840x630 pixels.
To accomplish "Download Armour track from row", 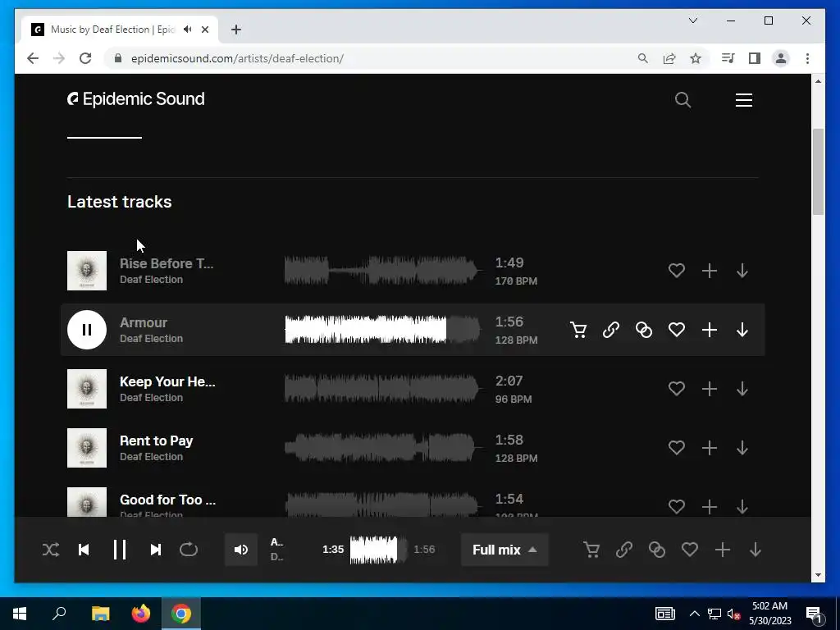I will (x=742, y=330).
